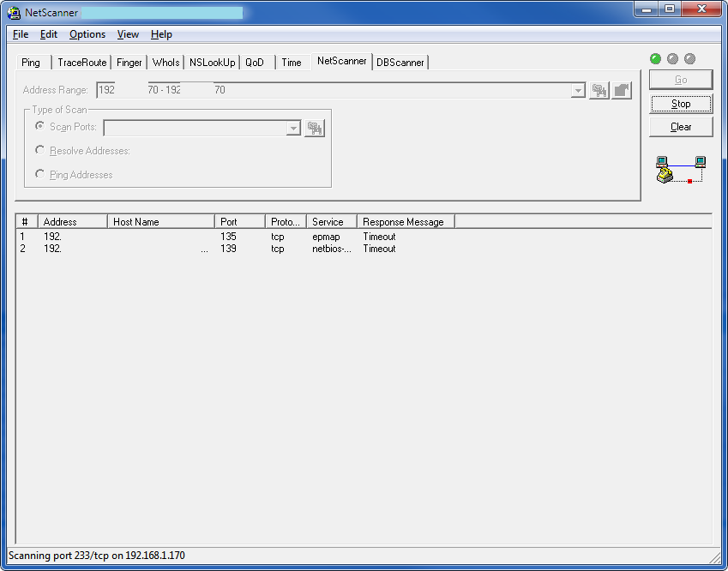Sort by the Service column header

[332, 222]
